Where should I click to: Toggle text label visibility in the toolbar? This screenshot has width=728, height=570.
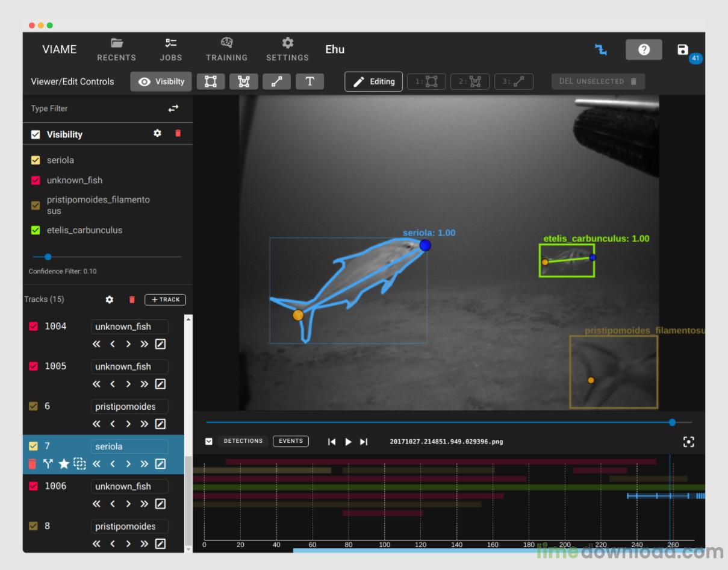tap(310, 81)
